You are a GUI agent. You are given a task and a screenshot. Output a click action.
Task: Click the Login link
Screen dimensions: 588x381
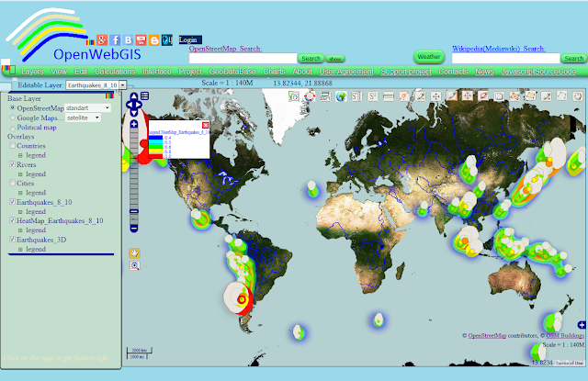(x=190, y=39)
